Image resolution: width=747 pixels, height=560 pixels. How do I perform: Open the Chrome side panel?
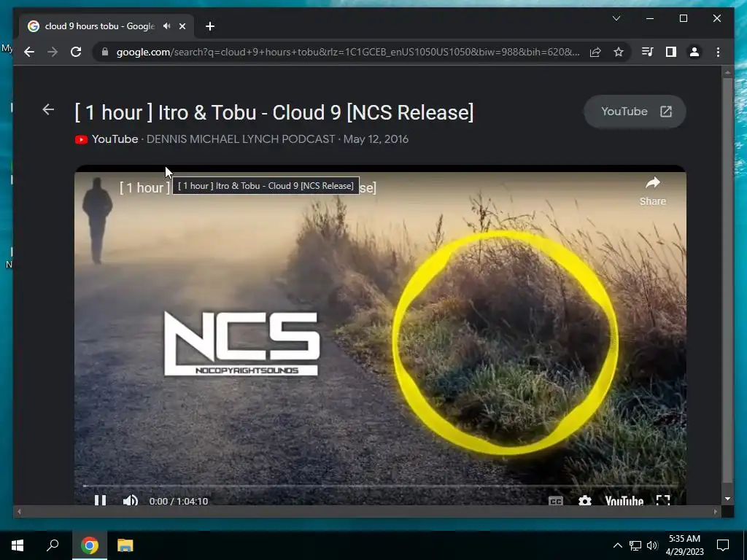point(671,52)
